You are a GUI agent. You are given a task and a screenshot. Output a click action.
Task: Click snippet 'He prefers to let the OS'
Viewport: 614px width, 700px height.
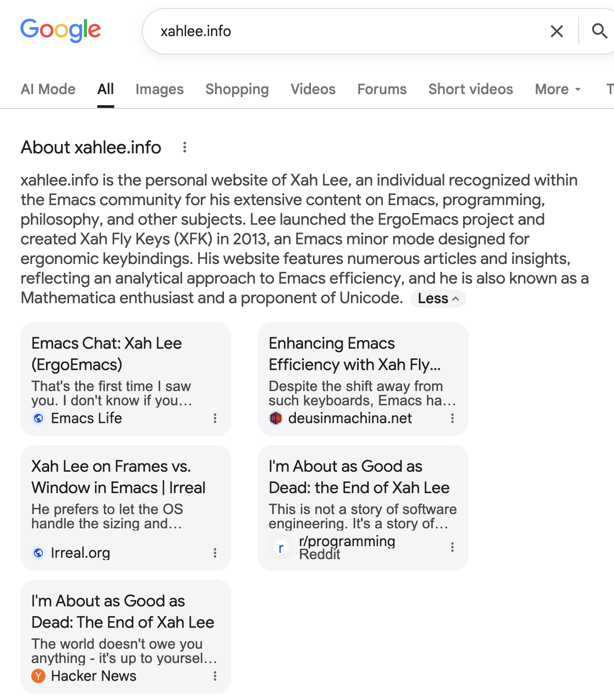click(x=107, y=509)
